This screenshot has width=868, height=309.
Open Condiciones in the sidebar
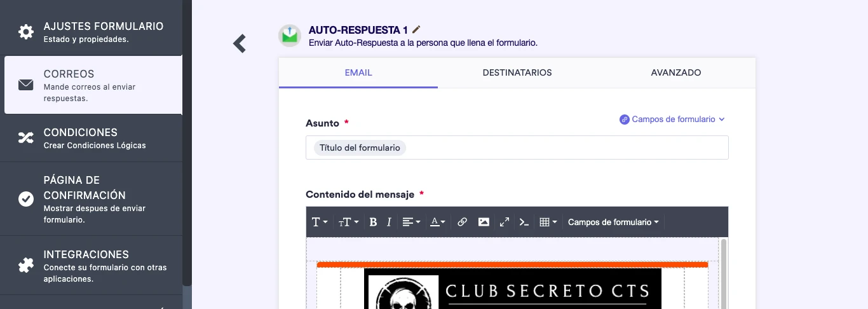pyautogui.click(x=91, y=138)
